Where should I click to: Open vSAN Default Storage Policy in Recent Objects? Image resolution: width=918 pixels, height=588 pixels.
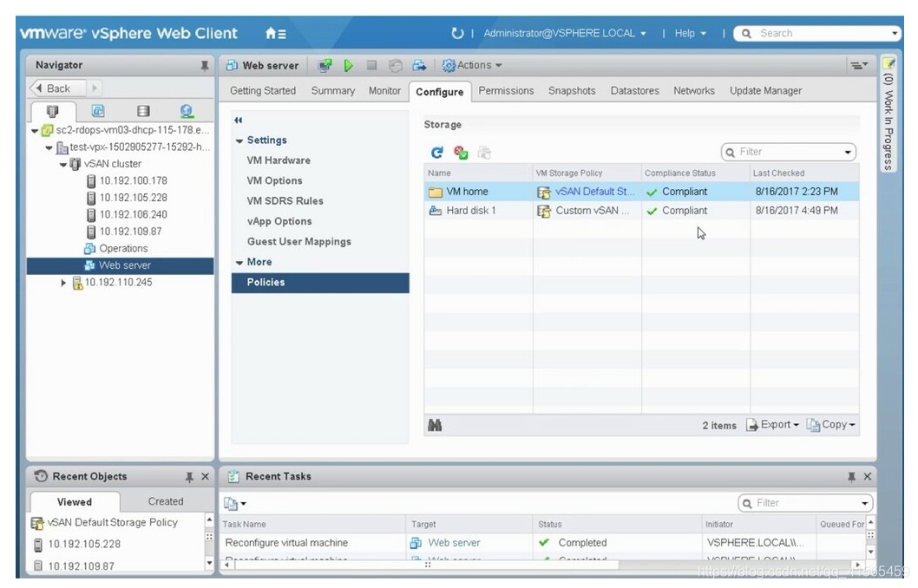click(113, 522)
